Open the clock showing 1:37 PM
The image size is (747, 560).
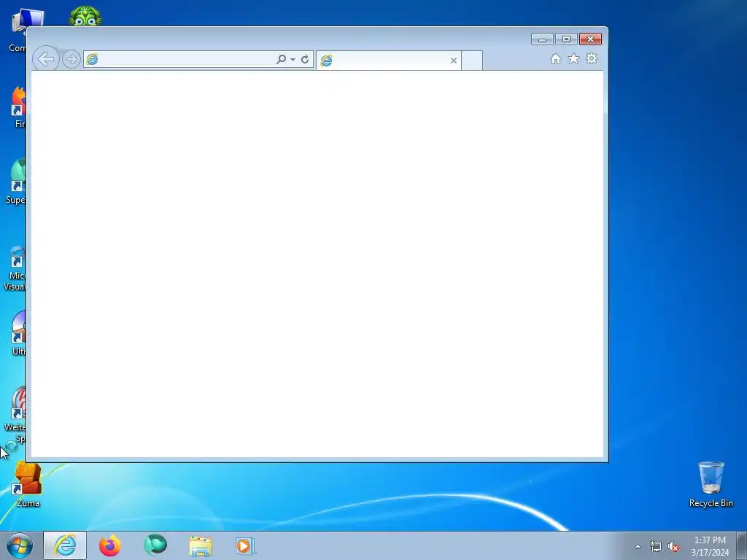coord(710,546)
